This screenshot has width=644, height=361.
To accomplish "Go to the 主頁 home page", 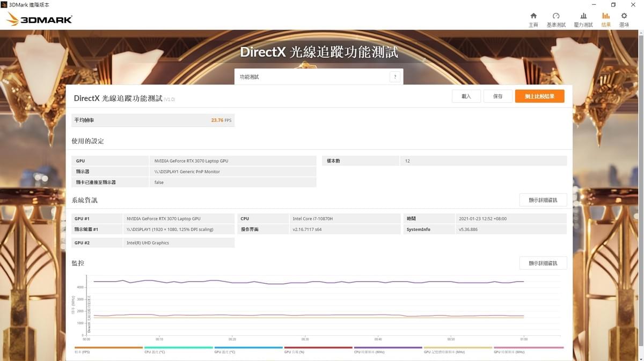I will tap(533, 20).
